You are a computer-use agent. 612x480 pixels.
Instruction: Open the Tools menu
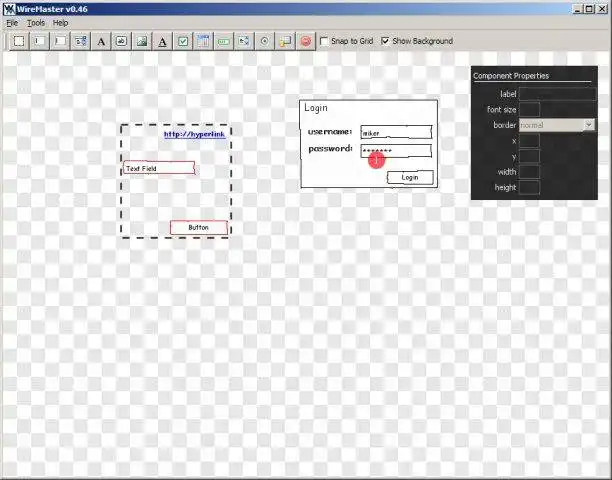[x=36, y=23]
